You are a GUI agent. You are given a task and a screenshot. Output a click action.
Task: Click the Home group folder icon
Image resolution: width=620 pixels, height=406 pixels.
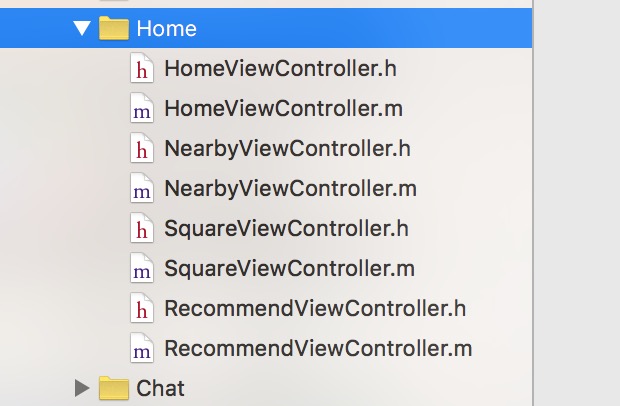click(x=114, y=29)
